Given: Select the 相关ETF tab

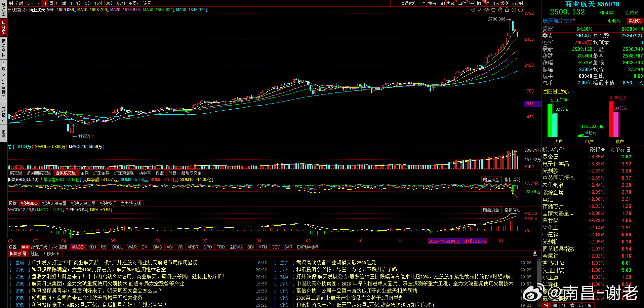Looking at the screenshot, I should tap(51, 254).
